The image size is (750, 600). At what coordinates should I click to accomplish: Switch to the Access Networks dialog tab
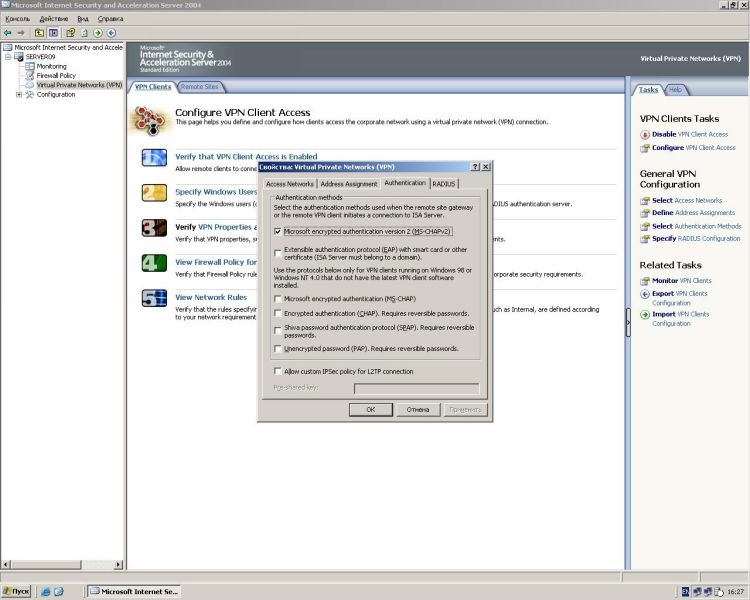[290, 184]
